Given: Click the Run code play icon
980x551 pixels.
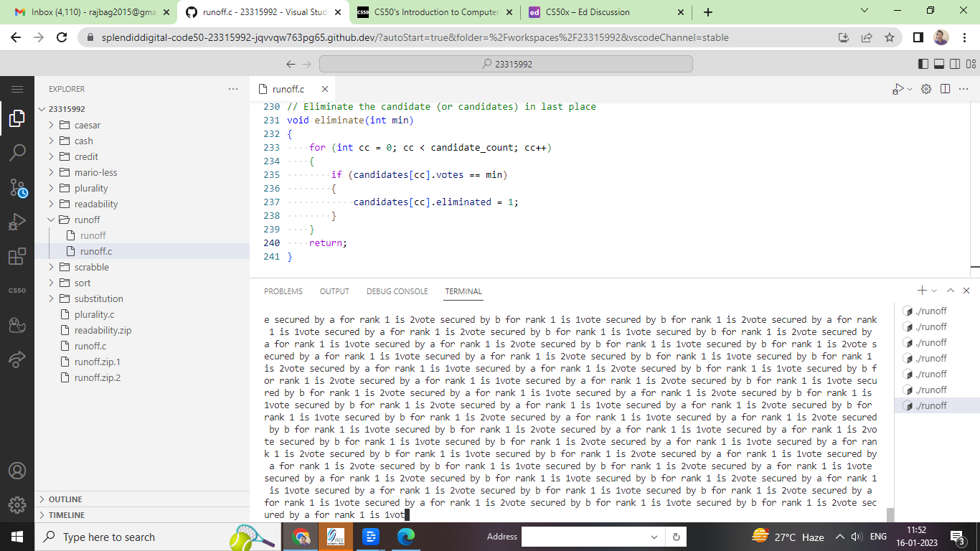Looking at the screenshot, I should pyautogui.click(x=897, y=89).
